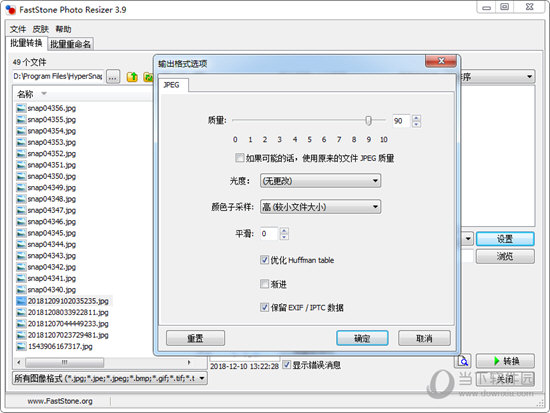Select file 20181208033922811.jpg
The image size is (550, 413).
pos(68,312)
